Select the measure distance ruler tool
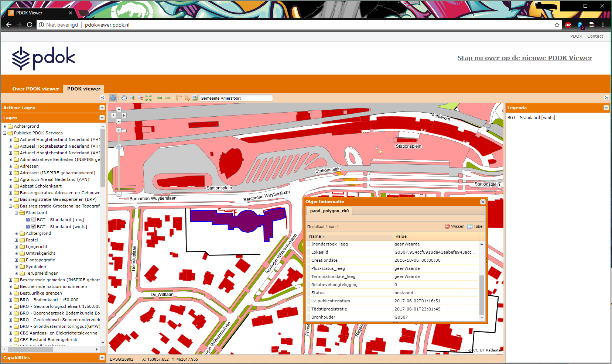 179,98
